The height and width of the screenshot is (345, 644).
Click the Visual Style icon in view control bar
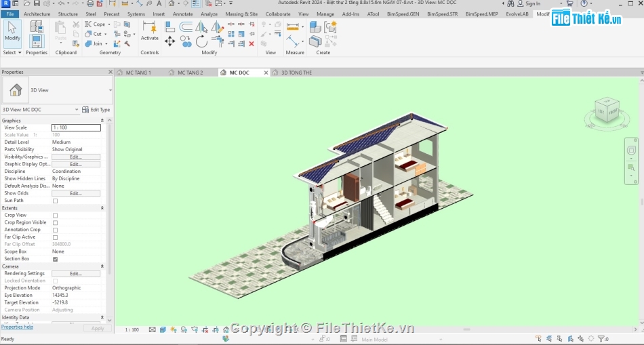[163, 329]
